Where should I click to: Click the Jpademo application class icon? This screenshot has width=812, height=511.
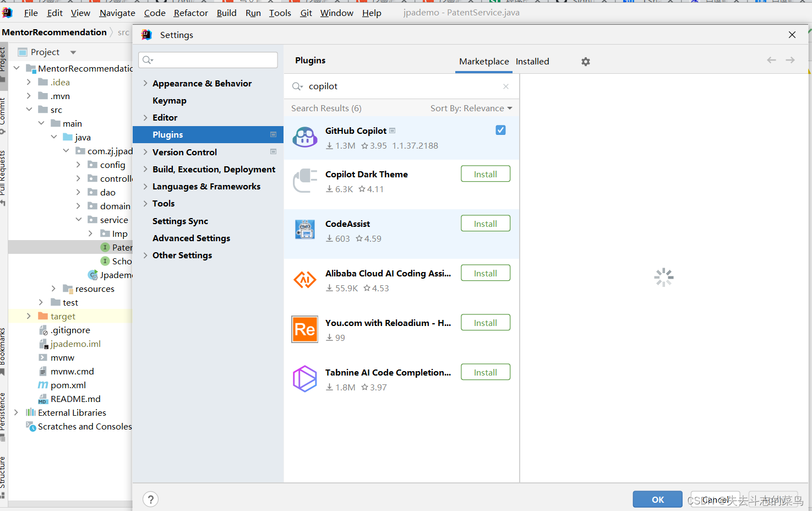tap(93, 275)
